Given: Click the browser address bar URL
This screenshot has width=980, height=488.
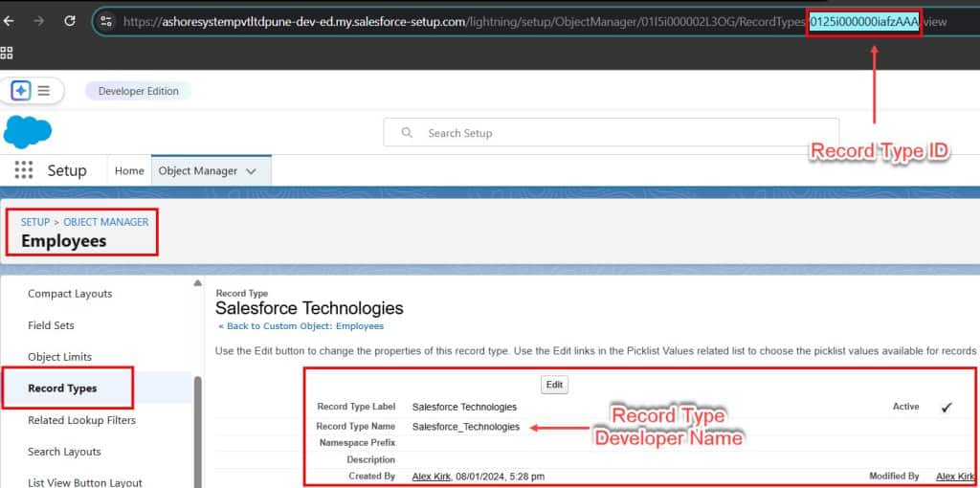Looking at the screenshot, I should 534,22.
